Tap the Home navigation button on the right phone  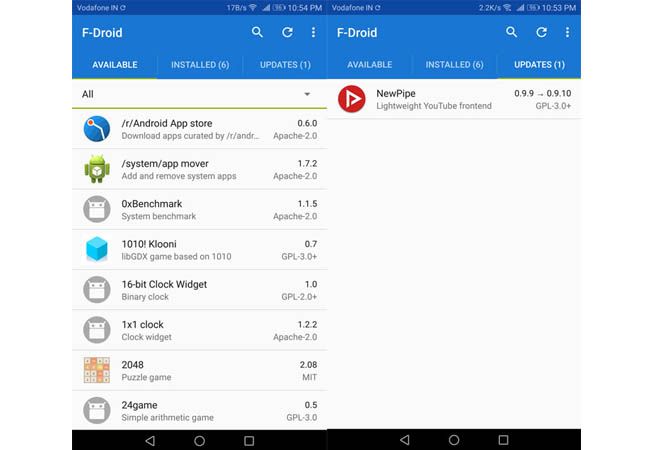[454, 440]
